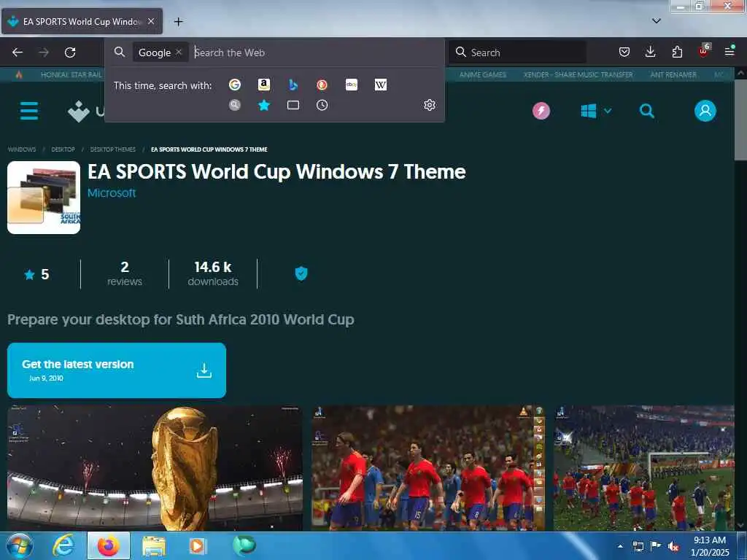Image resolution: width=747 pixels, height=560 pixels.
Task: Click the flame icon in banner bar
Action: [19, 75]
